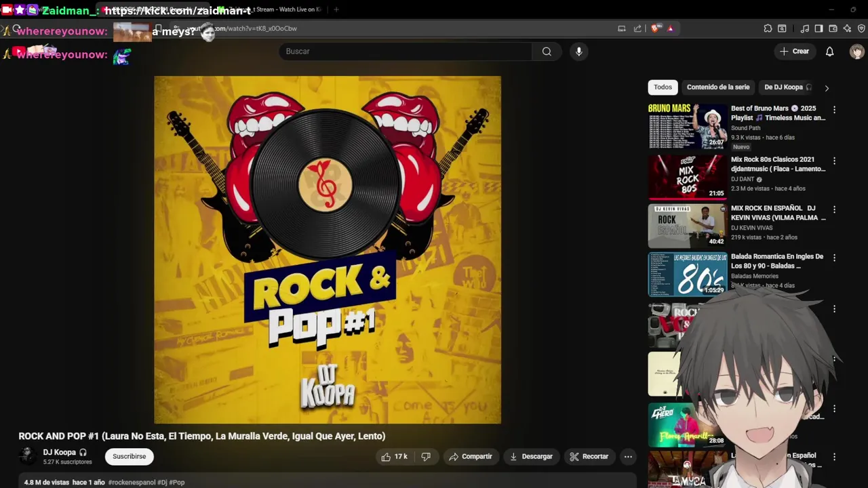
Task: Open Best of Bruno Mars title
Action: pyautogui.click(x=778, y=113)
